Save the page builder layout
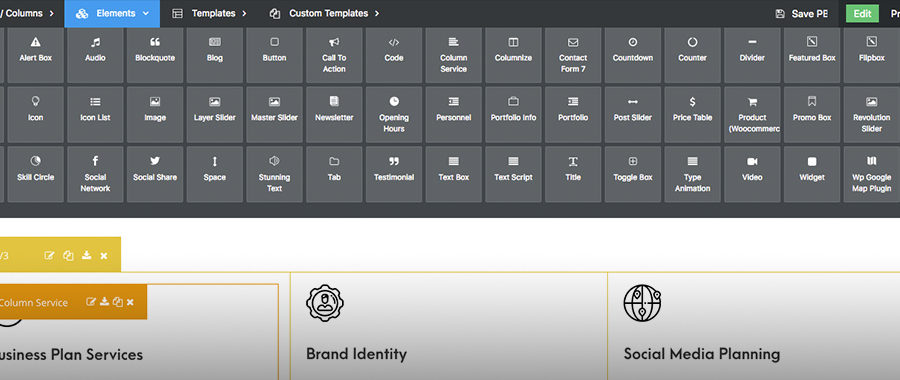 (x=801, y=14)
